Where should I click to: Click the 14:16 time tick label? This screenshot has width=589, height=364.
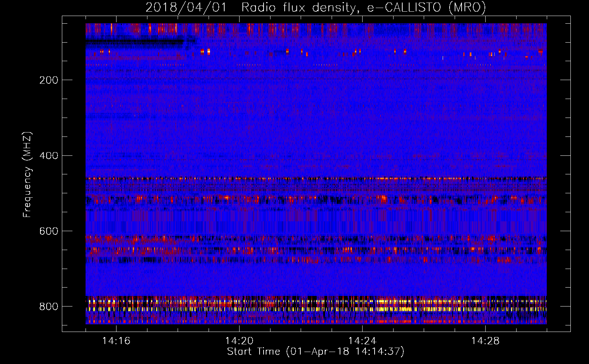pos(116,341)
